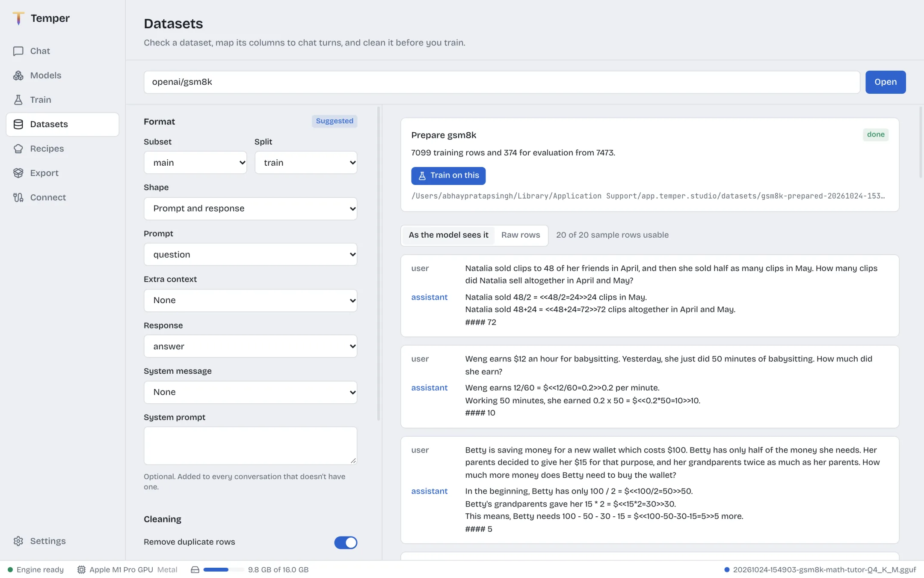Screen dimensions: 924x578
Task: Click the GPU chip icon in status bar
Action: (x=81, y=570)
